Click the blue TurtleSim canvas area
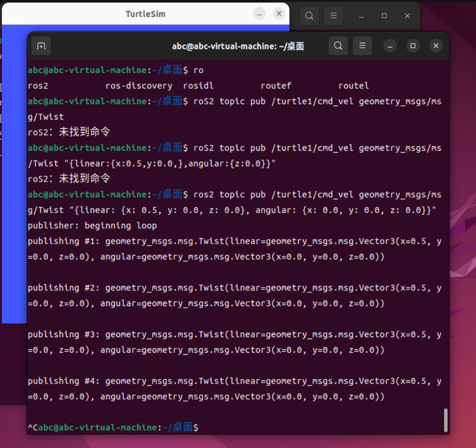The image size is (476, 448). point(14,174)
